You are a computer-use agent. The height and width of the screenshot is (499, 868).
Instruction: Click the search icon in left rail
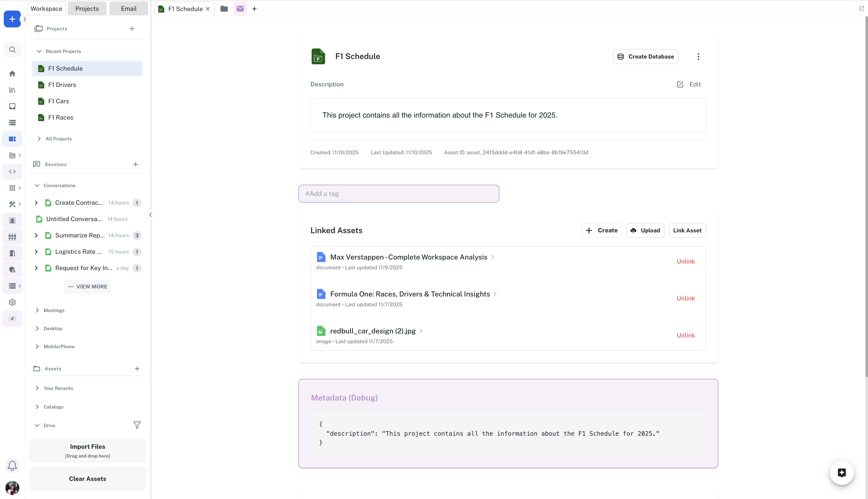(12, 50)
